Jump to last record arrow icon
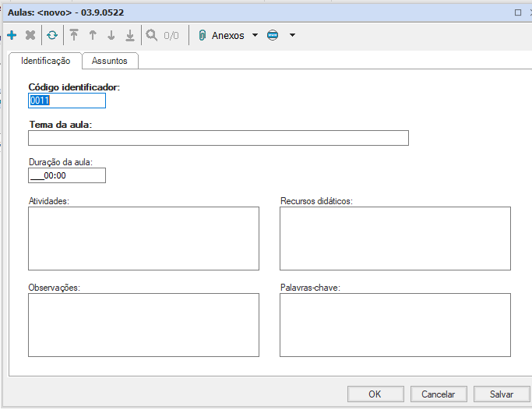The width and height of the screenshot is (532, 410). pyautogui.click(x=130, y=35)
